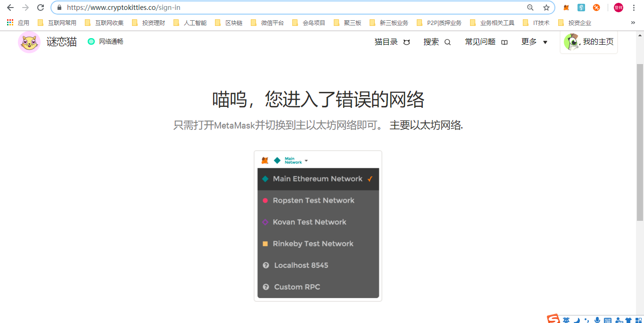Click the CryptoKitties cat logo

coord(29,42)
